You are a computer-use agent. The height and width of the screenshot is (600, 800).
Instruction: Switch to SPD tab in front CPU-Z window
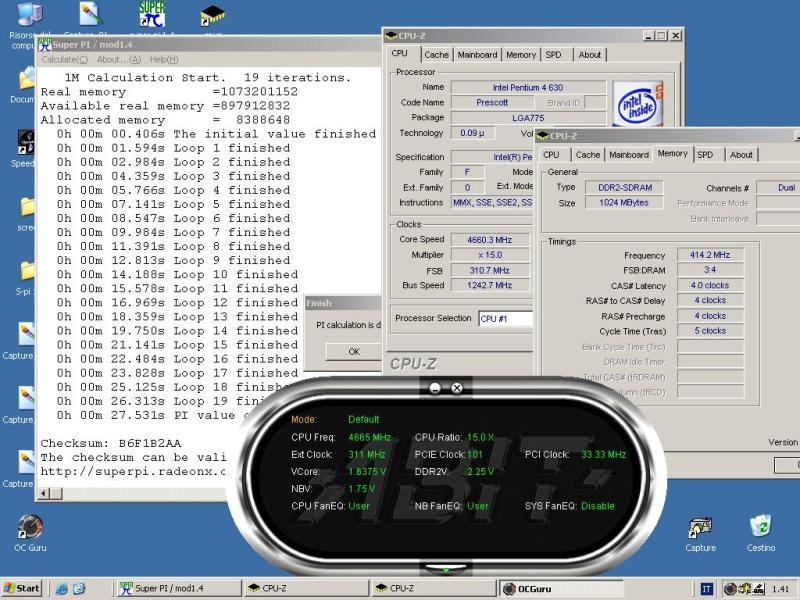(705, 155)
